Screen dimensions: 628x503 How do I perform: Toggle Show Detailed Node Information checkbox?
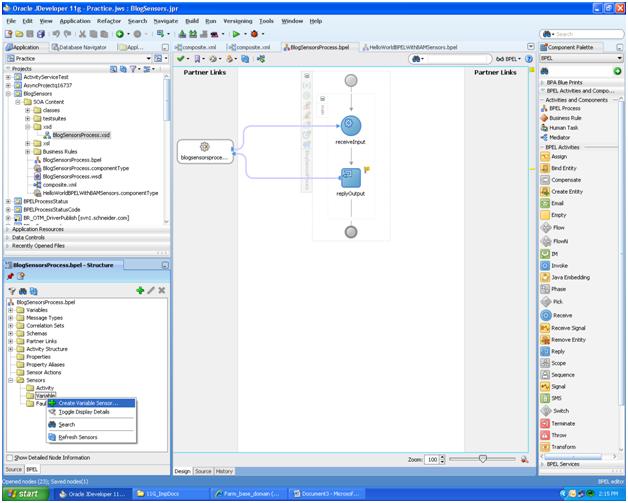[10, 458]
